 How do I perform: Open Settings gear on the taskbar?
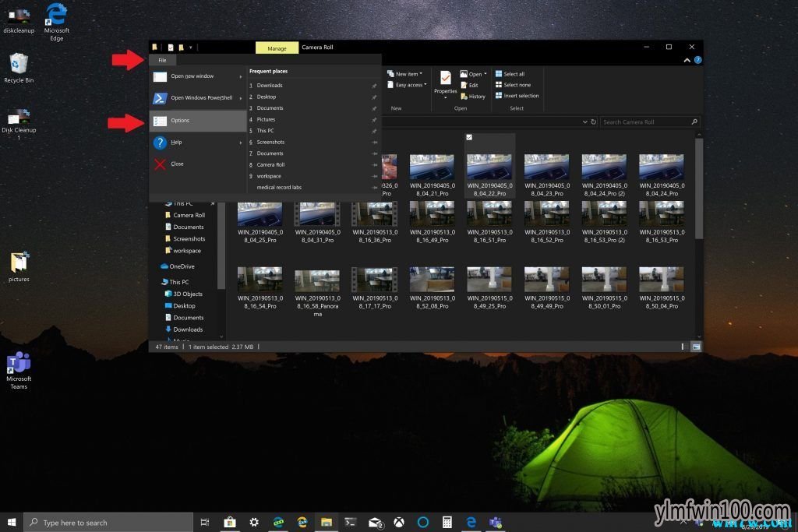pyautogui.click(x=254, y=523)
